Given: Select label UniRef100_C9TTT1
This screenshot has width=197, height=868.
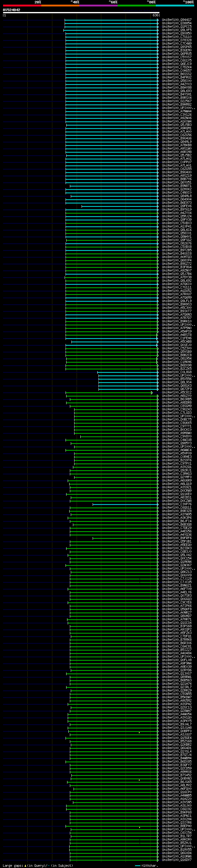Looking at the screenshot, I should pos(177,426).
